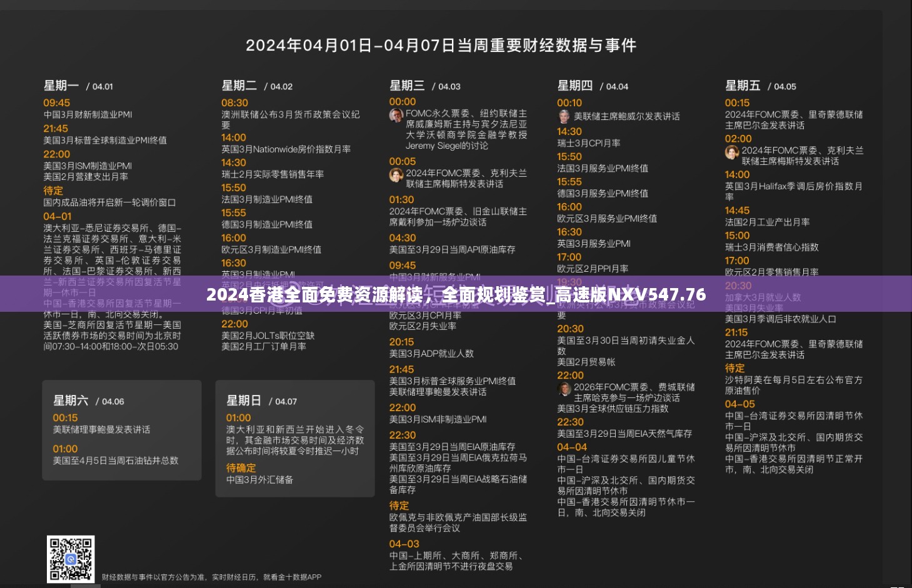This screenshot has height=588, width=912.
Task: Click '沙特阿美在每月5日左右公布官方原油售价' entry
Action: [794, 385]
